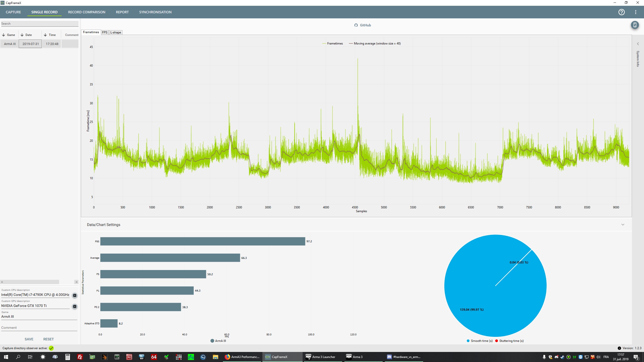
Task: Click the clipboard icon near top right
Action: tap(635, 25)
